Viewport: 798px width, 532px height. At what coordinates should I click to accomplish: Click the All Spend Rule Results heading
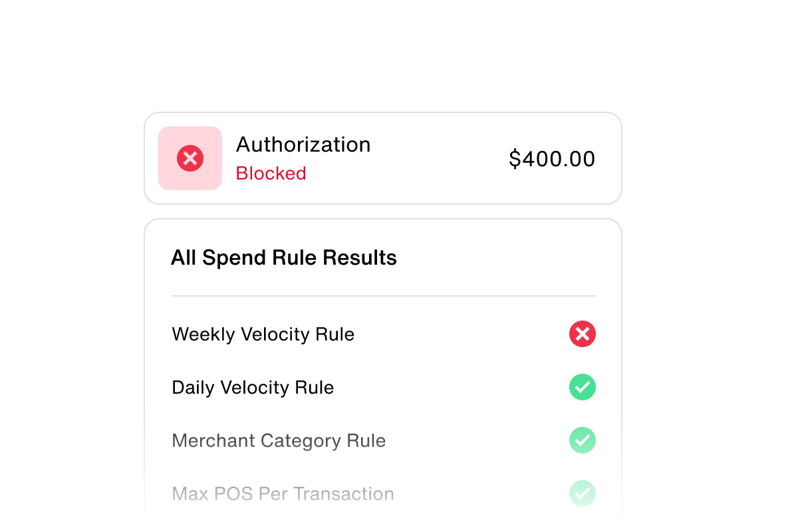[x=283, y=257]
